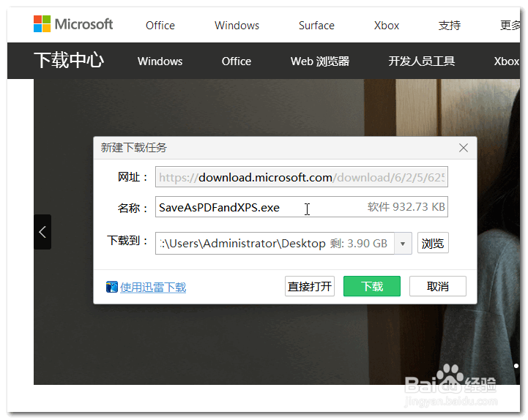
Task: Click the Microsoft logo
Action: coord(73,24)
